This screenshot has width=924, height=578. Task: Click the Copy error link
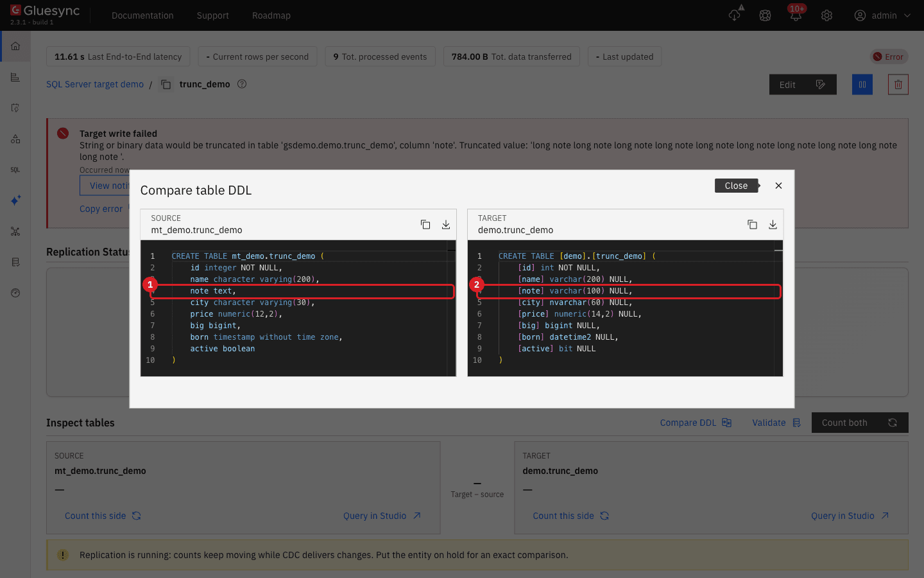(101, 209)
